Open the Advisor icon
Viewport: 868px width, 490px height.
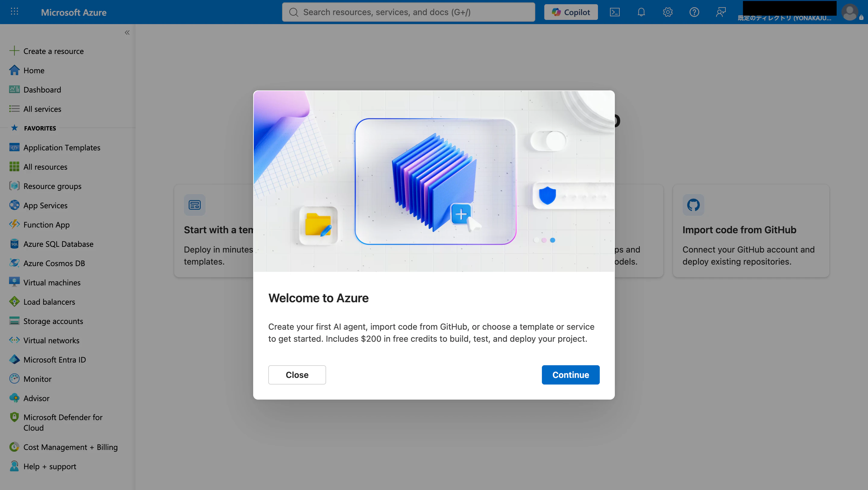tap(14, 398)
